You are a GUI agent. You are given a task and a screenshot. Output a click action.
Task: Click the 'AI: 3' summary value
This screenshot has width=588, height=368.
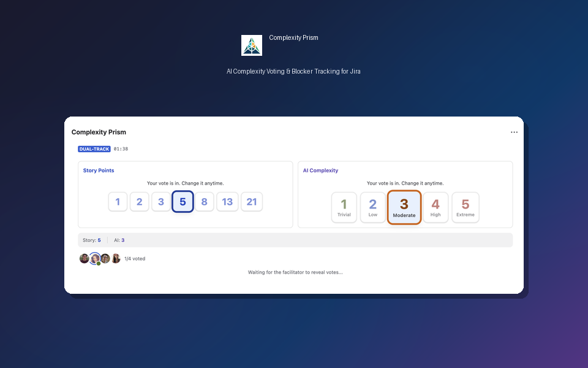[119, 240]
